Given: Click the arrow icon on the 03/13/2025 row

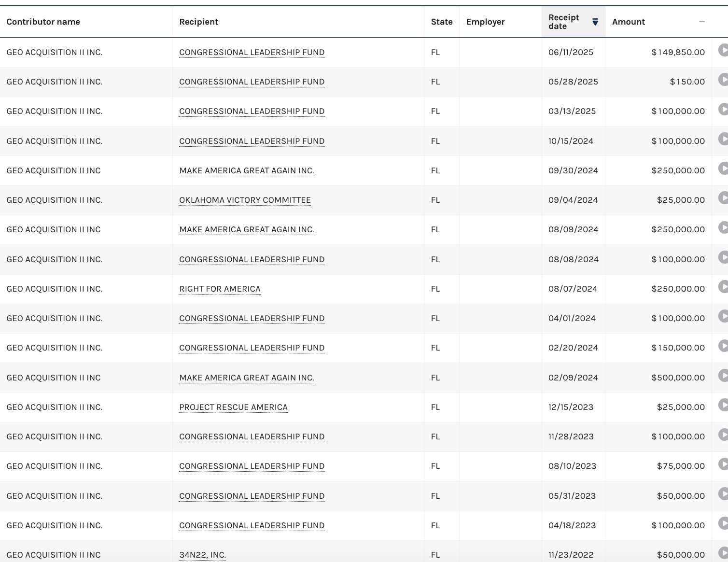Looking at the screenshot, I should click(723, 109).
